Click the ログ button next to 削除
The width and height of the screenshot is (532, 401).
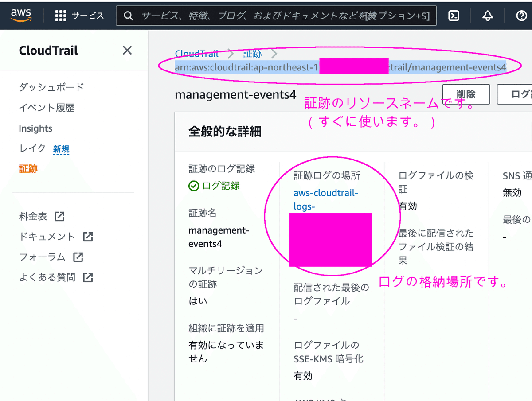click(515, 94)
